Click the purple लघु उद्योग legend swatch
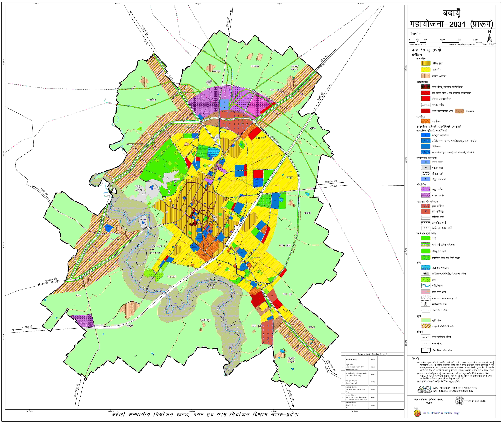 click(x=426, y=189)
